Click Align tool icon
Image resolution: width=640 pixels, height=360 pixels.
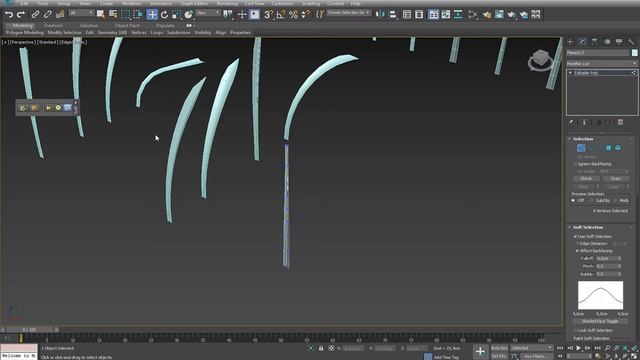tap(393, 15)
